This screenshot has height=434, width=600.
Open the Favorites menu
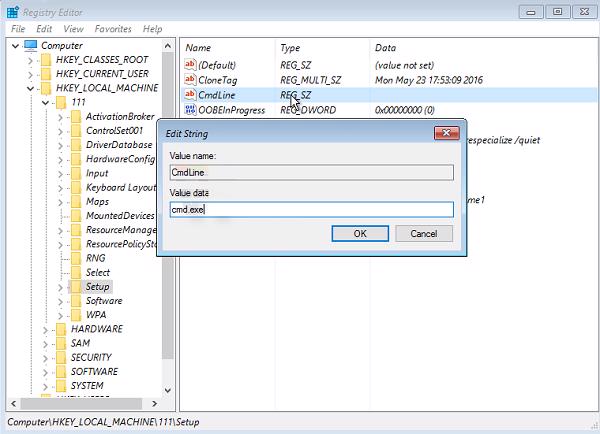(113, 29)
